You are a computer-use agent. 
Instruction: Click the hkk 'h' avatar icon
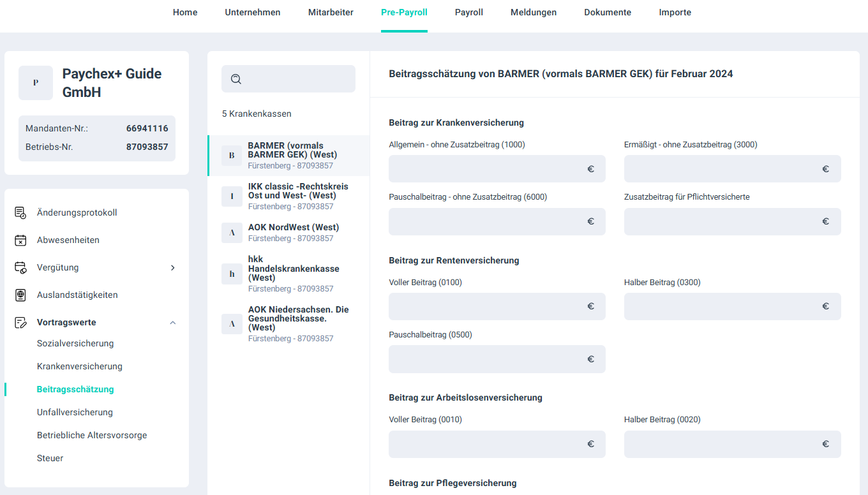232,274
